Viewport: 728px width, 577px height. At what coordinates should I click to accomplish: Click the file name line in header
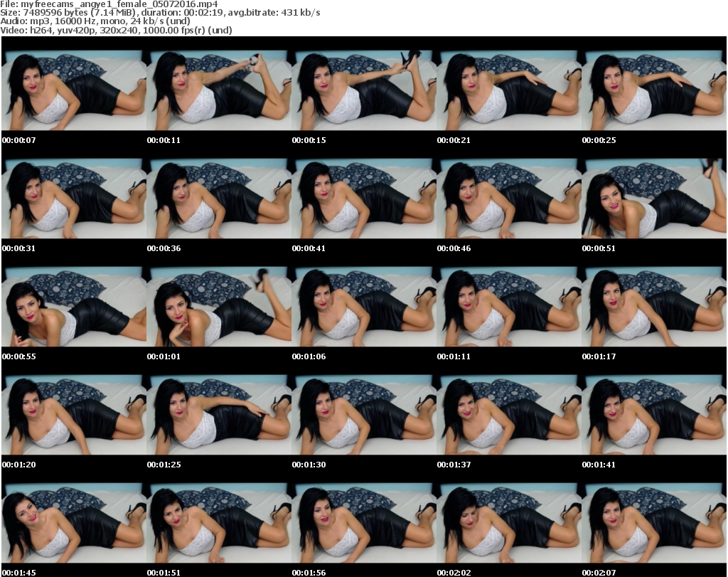[109, 4]
